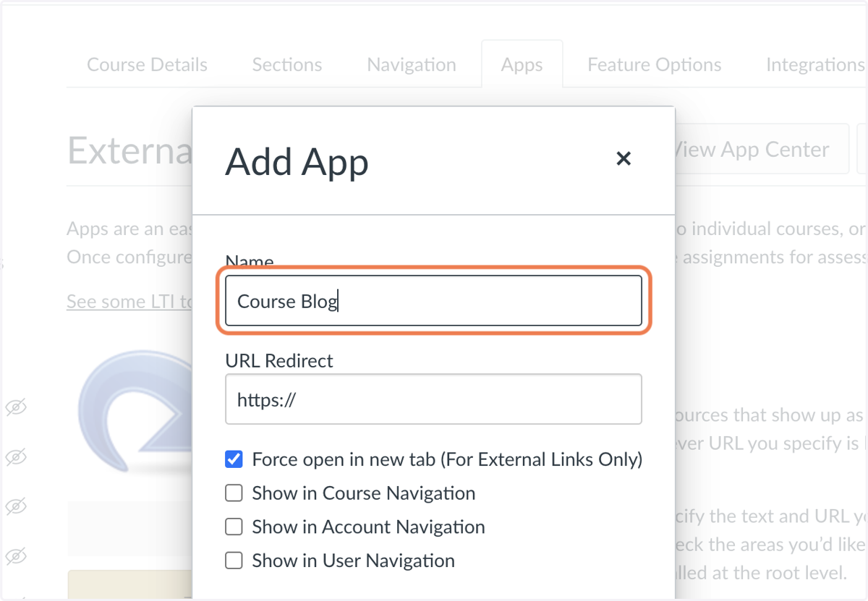Toggle the bottom crossed-eye visibility icon
Viewport: 868px width, 601px height.
(16, 555)
